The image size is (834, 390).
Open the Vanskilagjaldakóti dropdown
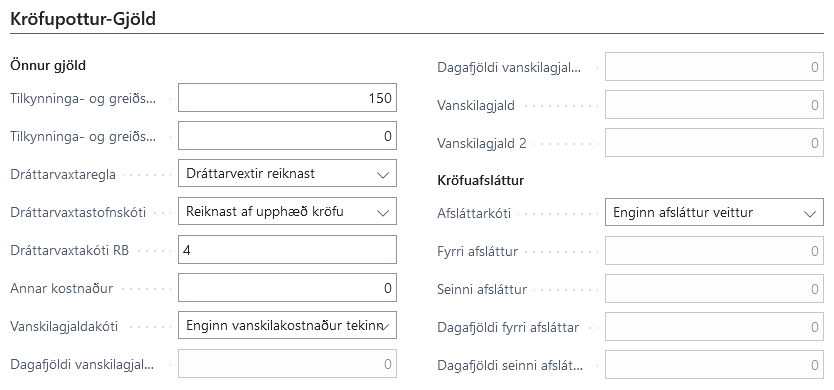[287, 326]
